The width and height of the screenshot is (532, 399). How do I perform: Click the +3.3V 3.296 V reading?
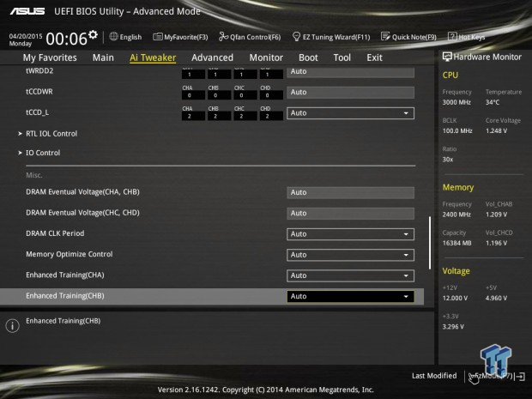453,327
